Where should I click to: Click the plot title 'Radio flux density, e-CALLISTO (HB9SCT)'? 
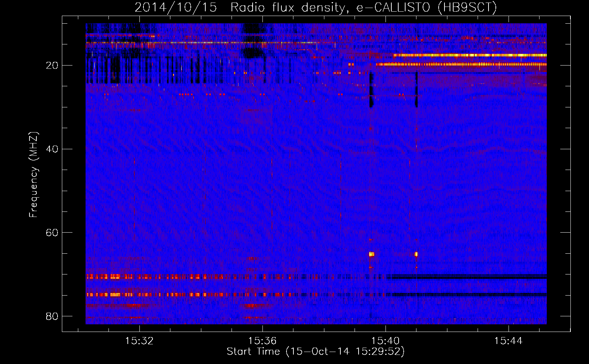(364, 7)
